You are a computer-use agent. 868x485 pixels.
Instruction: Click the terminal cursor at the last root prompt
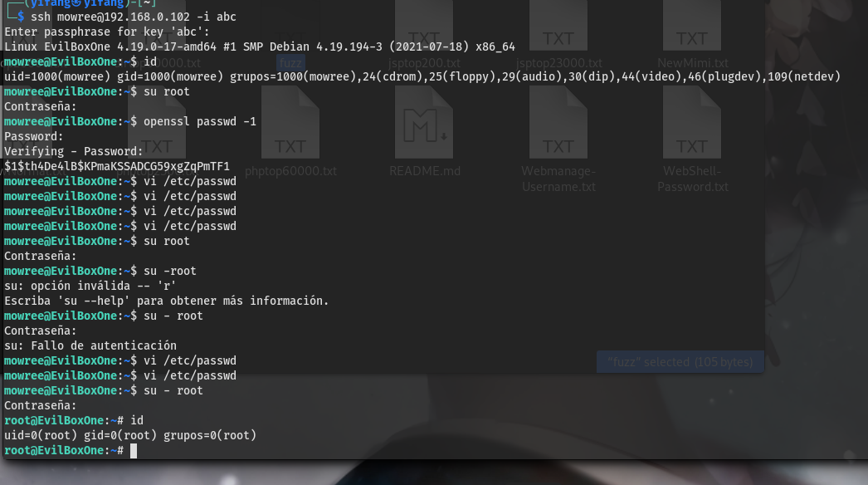pos(134,451)
